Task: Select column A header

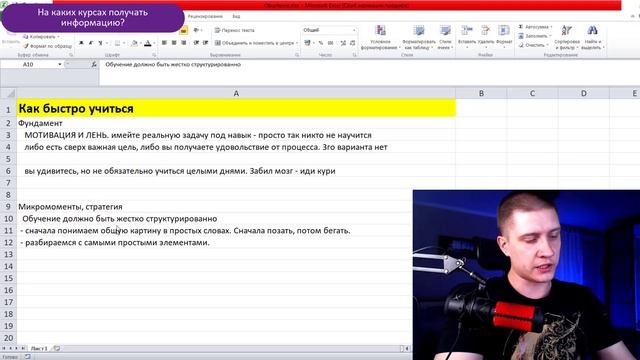Action: pos(236,93)
